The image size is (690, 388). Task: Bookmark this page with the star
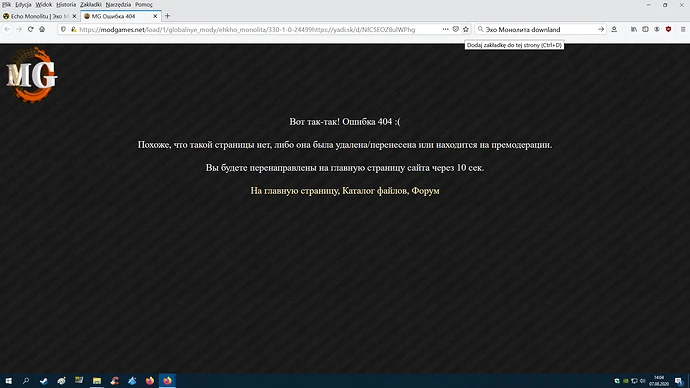(x=466, y=29)
